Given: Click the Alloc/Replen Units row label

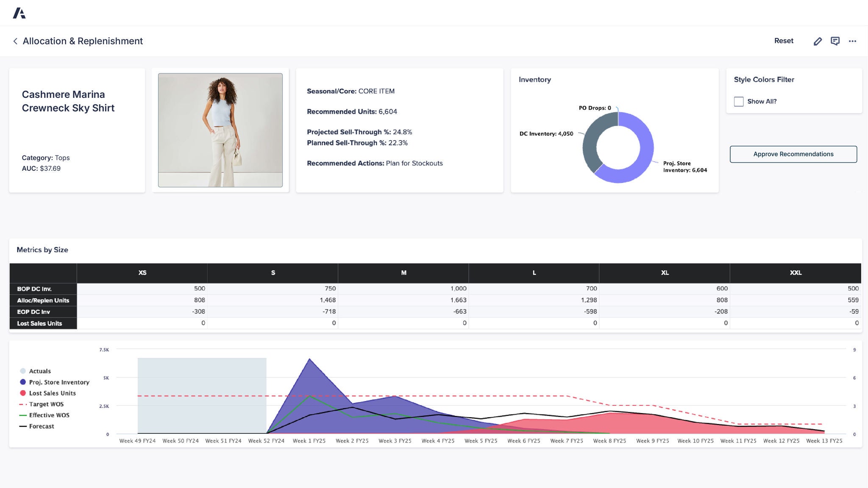Looking at the screenshot, I should tap(43, 300).
